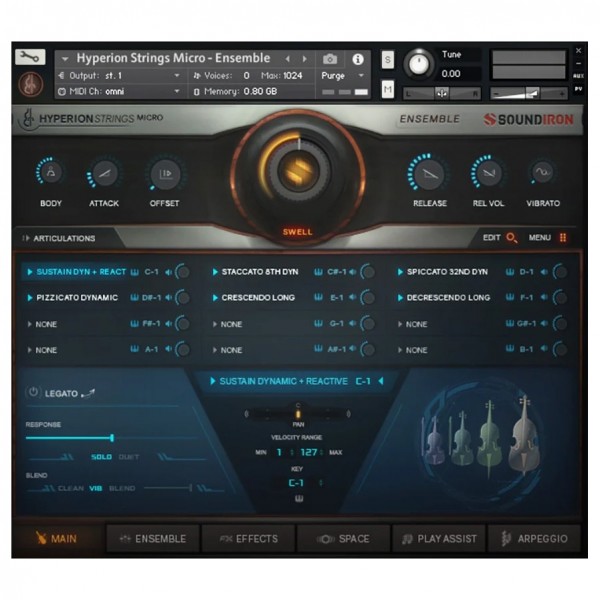Go to next instrument arrow in header

(x=305, y=59)
